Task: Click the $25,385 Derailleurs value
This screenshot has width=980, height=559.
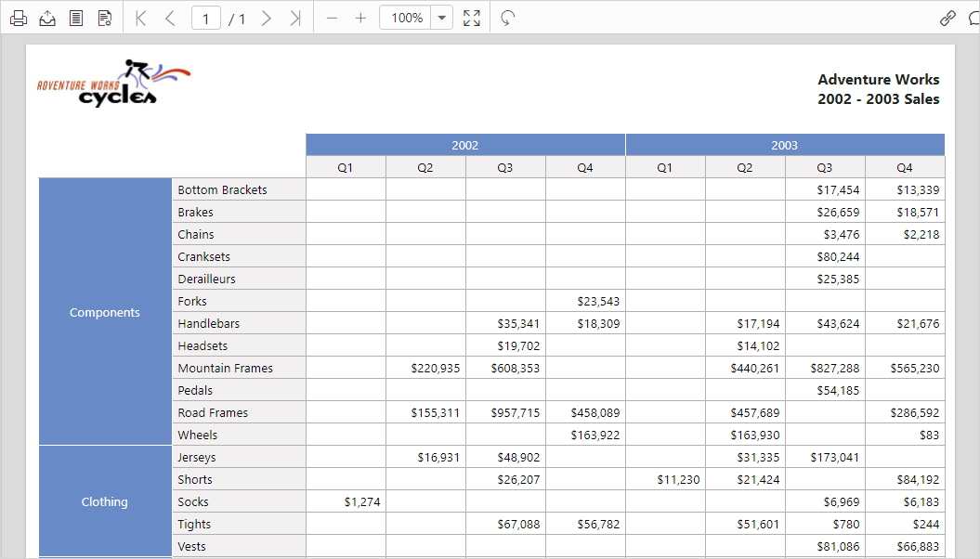Action: coord(838,279)
